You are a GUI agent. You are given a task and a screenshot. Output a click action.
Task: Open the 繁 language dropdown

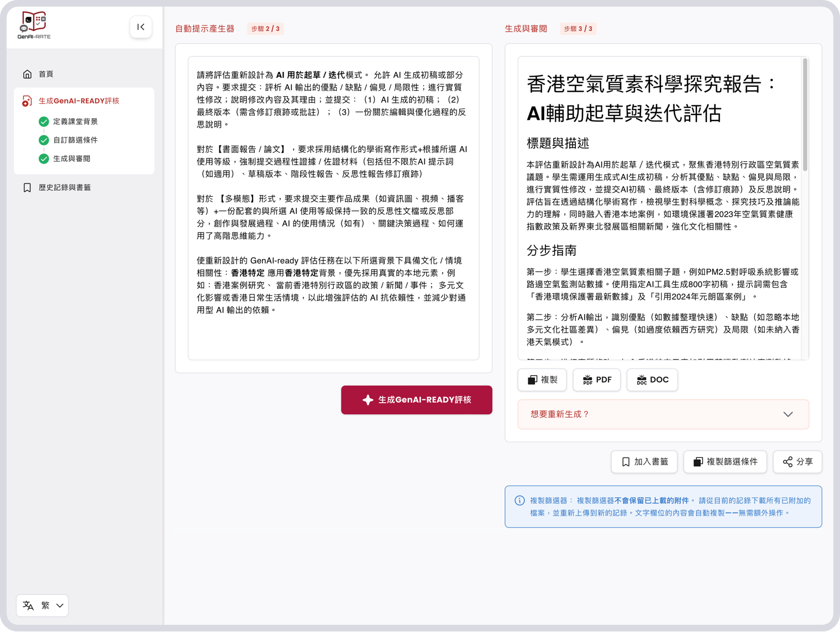[x=43, y=605]
